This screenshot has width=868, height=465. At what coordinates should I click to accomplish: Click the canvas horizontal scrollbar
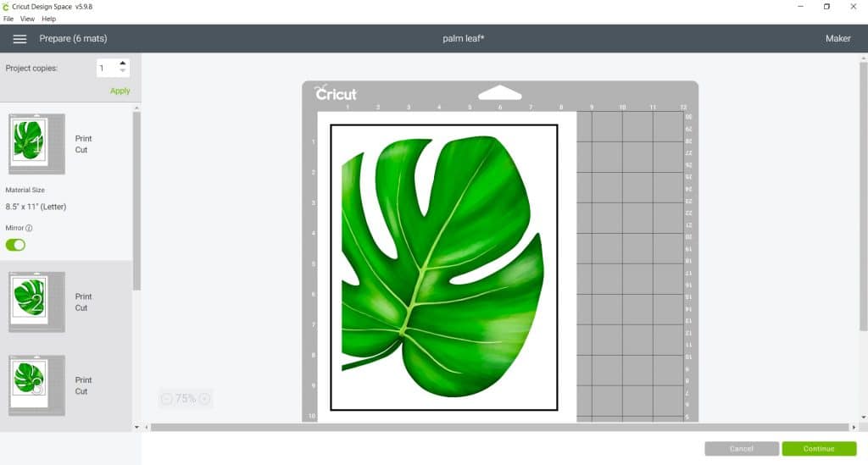point(499,428)
